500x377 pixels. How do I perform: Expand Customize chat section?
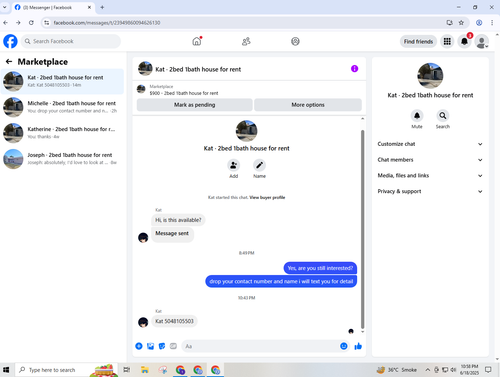pyautogui.click(x=430, y=144)
